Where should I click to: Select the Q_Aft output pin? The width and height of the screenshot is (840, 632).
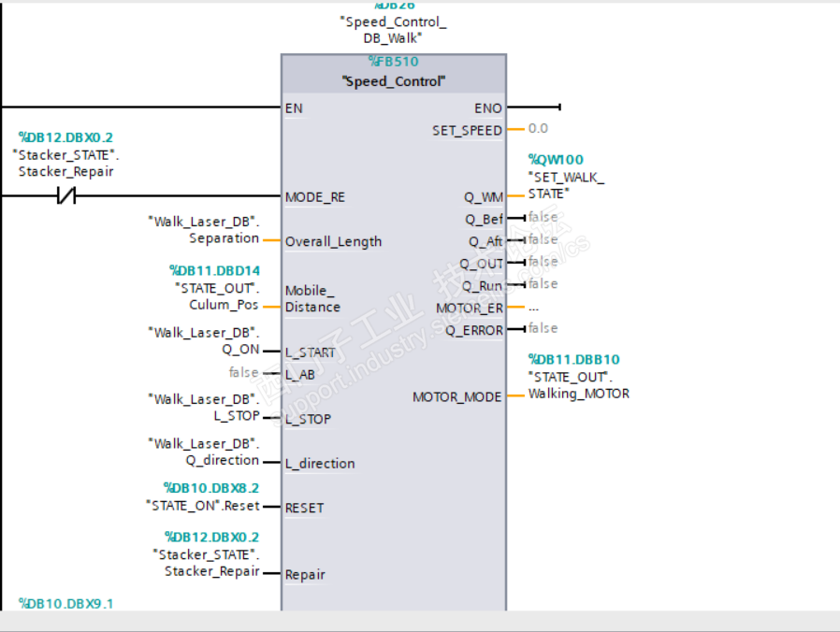[485, 241]
